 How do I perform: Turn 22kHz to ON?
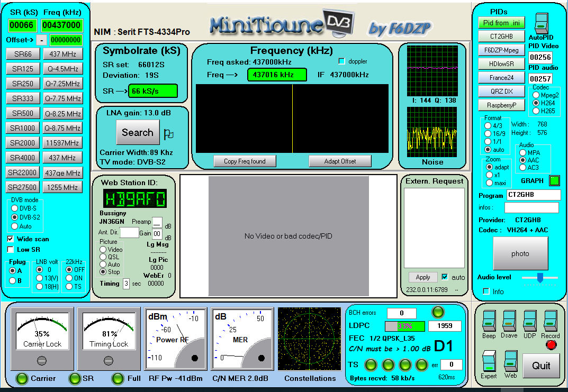pos(69,278)
